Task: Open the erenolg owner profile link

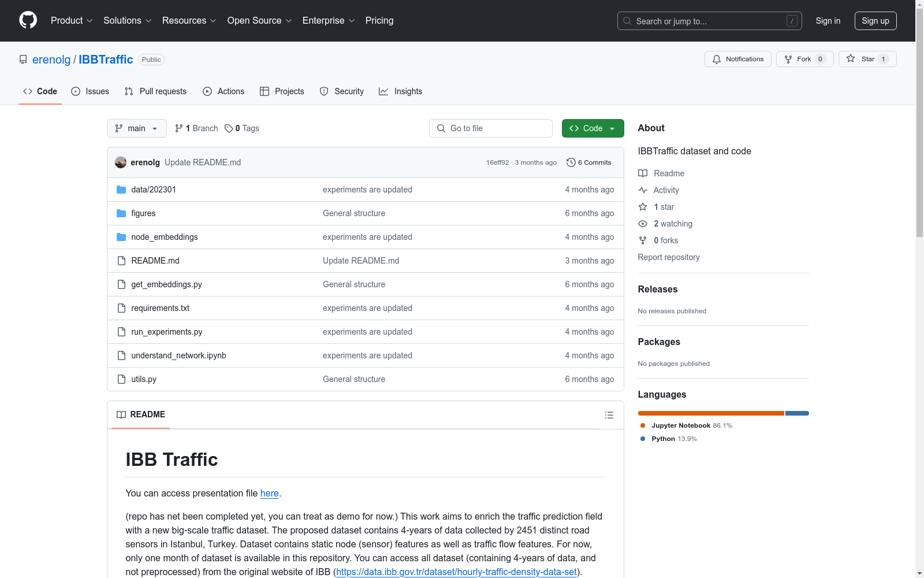Action: 51,60
